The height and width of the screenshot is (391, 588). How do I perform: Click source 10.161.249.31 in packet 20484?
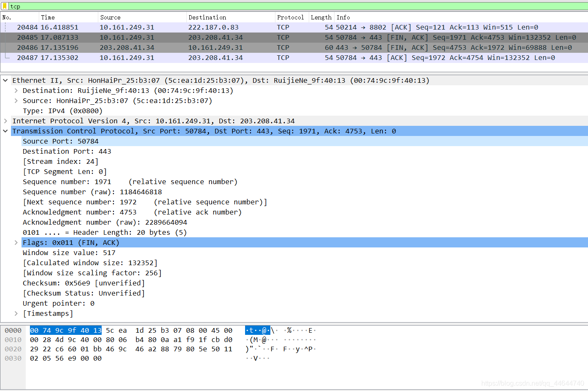pyautogui.click(x=127, y=27)
